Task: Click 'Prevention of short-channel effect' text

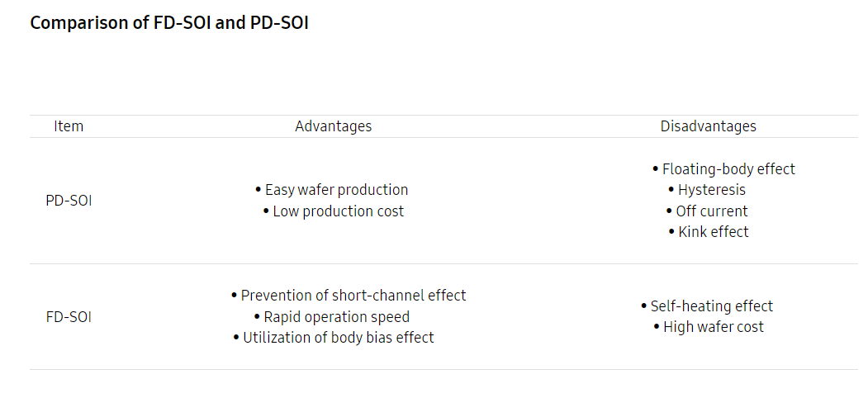Action: pos(353,296)
